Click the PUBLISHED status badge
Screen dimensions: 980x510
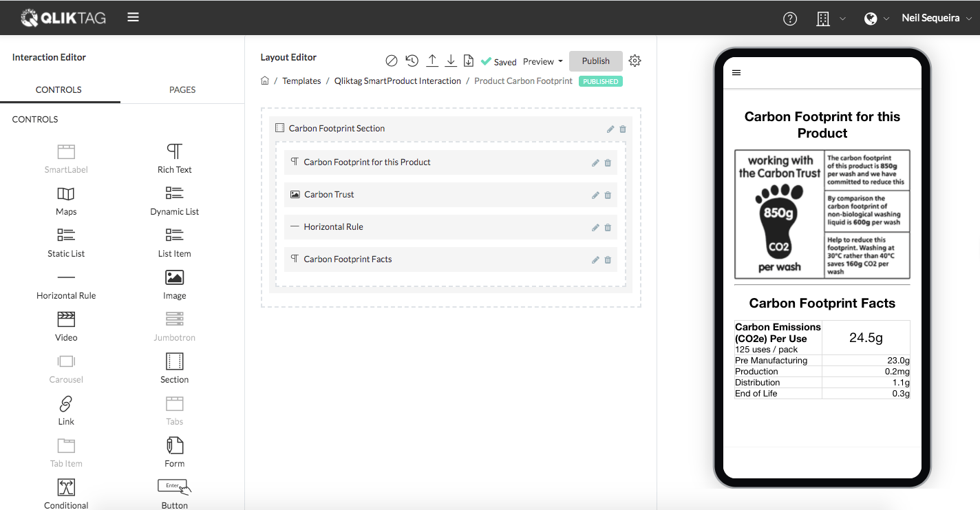pyautogui.click(x=601, y=81)
